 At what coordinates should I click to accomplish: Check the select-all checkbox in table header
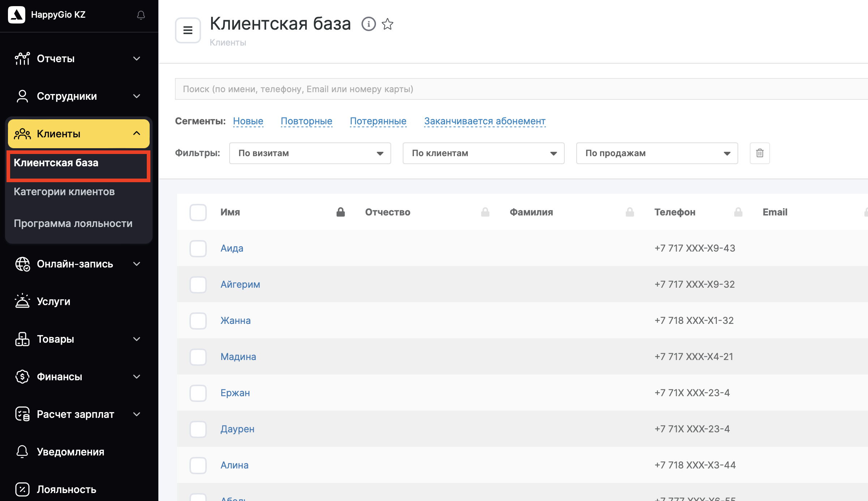click(x=198, y=212)
